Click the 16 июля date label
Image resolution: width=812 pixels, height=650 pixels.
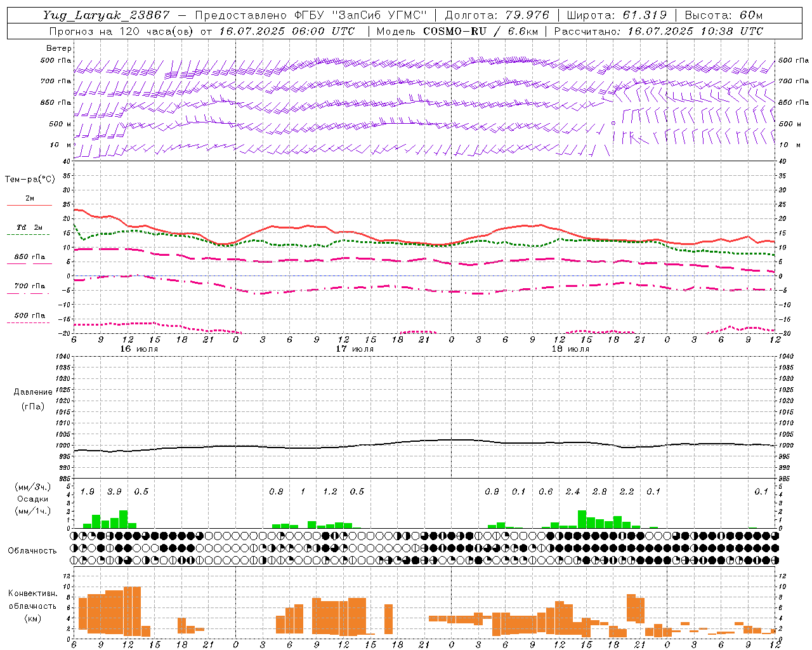pos(139,349)
